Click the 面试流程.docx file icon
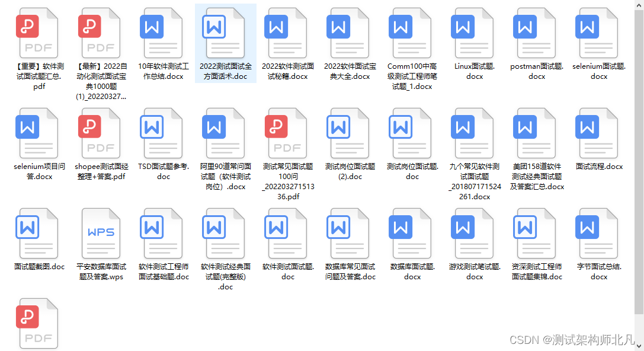Screen dimensions: 644x351 coord(598,133)
